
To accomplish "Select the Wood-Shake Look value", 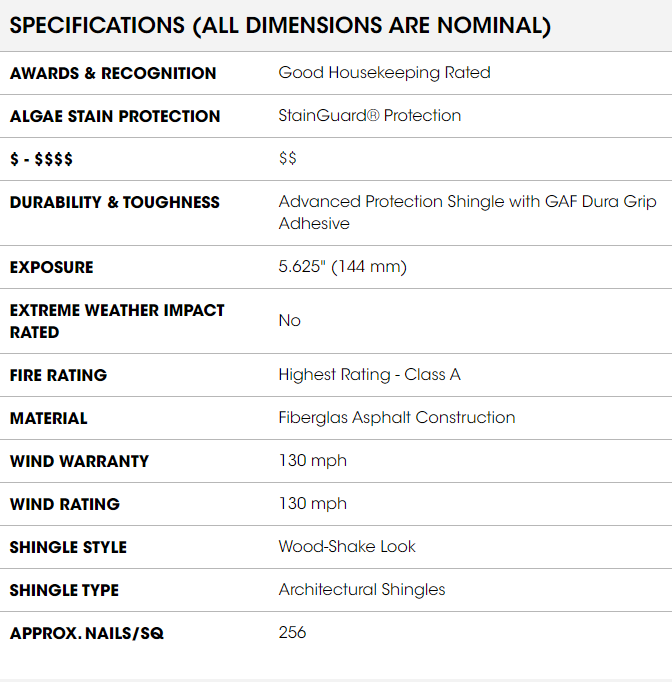I will (x=347, y=547).
